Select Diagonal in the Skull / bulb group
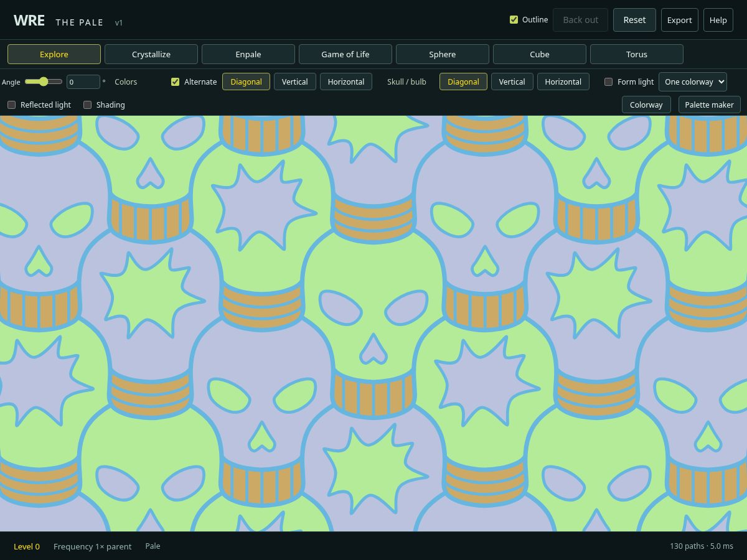 (464, 82)
